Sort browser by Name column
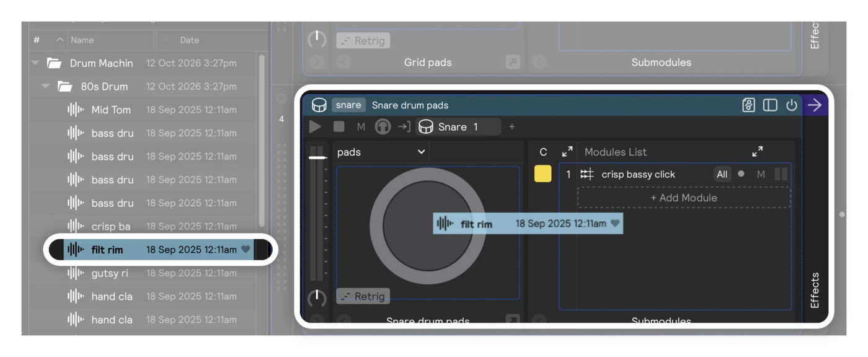This screenshot has width=868, height=357. 82,40
